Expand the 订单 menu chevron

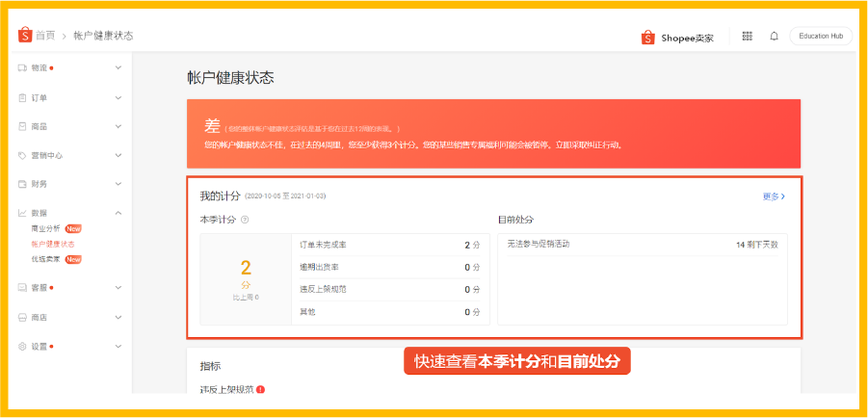click(118, 98)
